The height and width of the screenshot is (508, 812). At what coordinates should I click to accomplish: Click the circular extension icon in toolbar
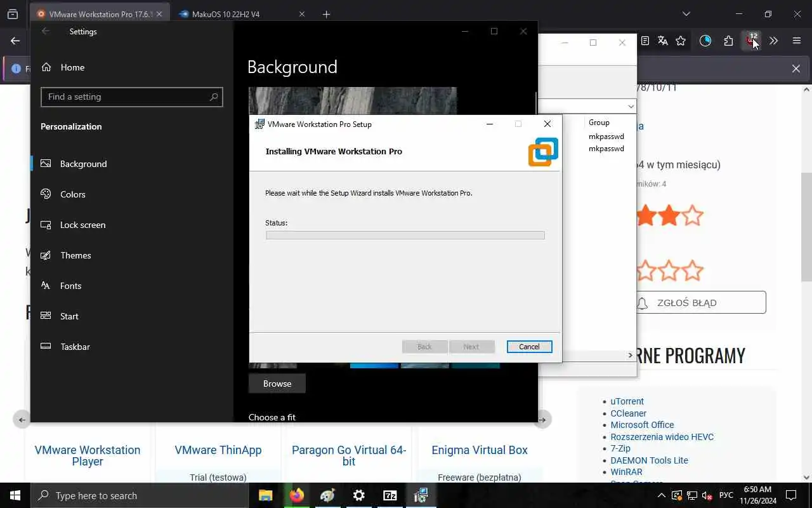click(x=705, y=41)
